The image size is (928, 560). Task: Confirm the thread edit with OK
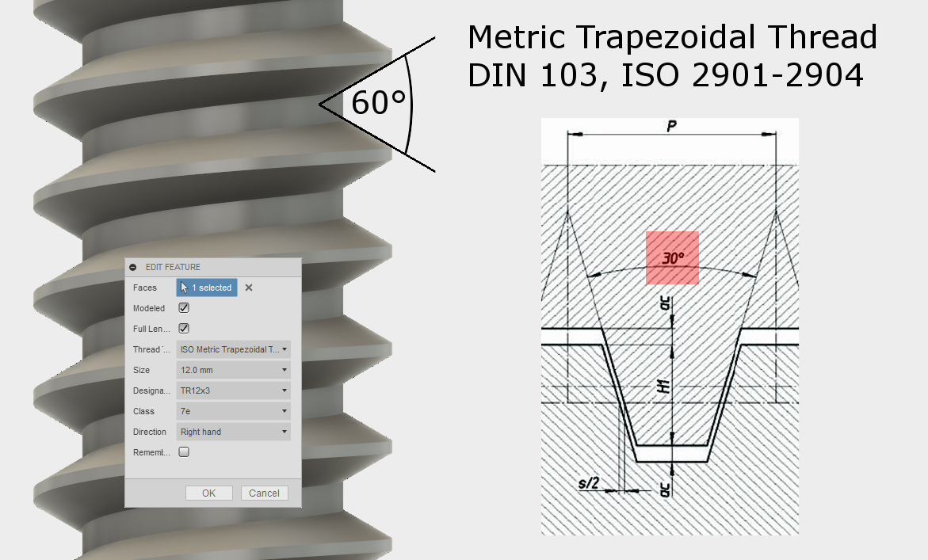[208, 493]
